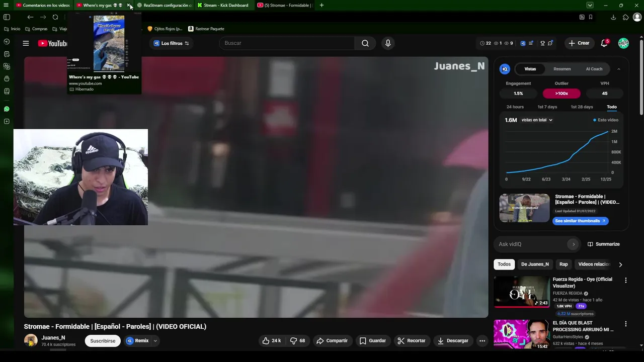Viewport: 644px width, 362px height.
Task: Open more actions three-dot button under video
Action: click(482, 341)
